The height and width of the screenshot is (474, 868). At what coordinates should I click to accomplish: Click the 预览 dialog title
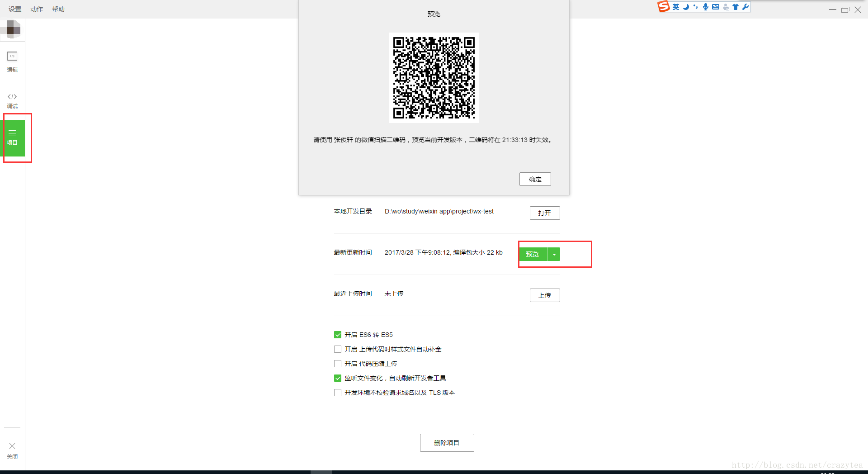click(434, 14)
